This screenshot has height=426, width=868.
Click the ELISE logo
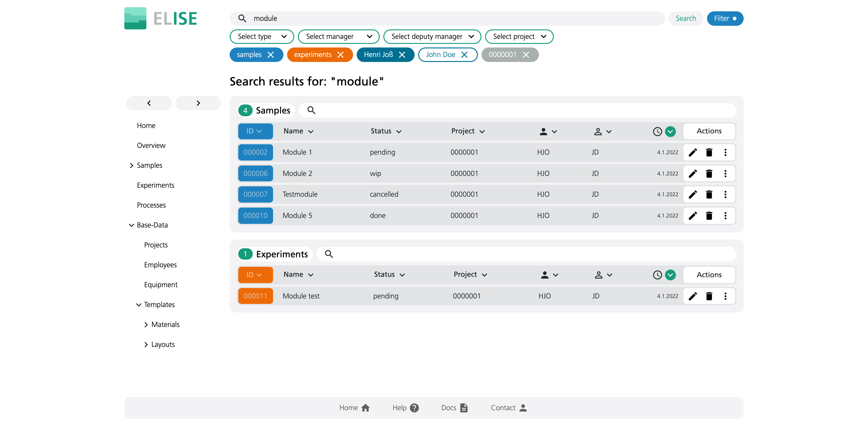(x=161, y=18)
